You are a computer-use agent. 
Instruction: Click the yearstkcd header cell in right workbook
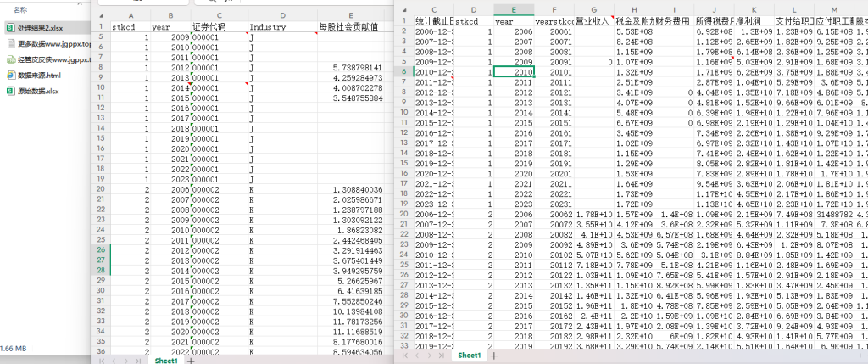554,20
